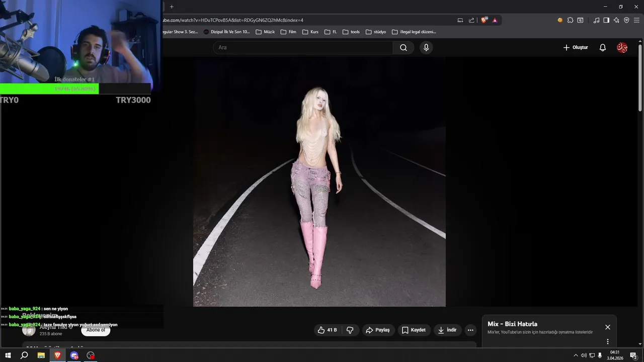Screen dimensions: 644x362
Task: Expand hidden system tray icons
Action: coord(576,355)
